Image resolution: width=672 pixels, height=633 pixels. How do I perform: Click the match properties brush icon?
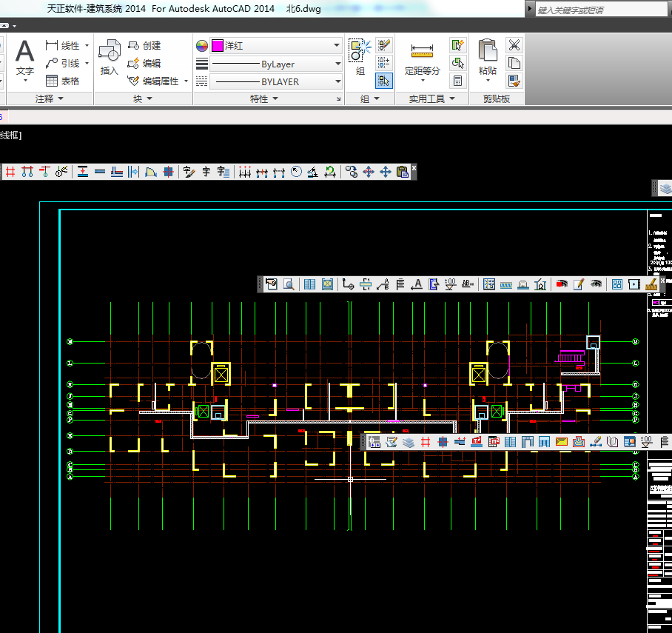[x=514, y=81]
